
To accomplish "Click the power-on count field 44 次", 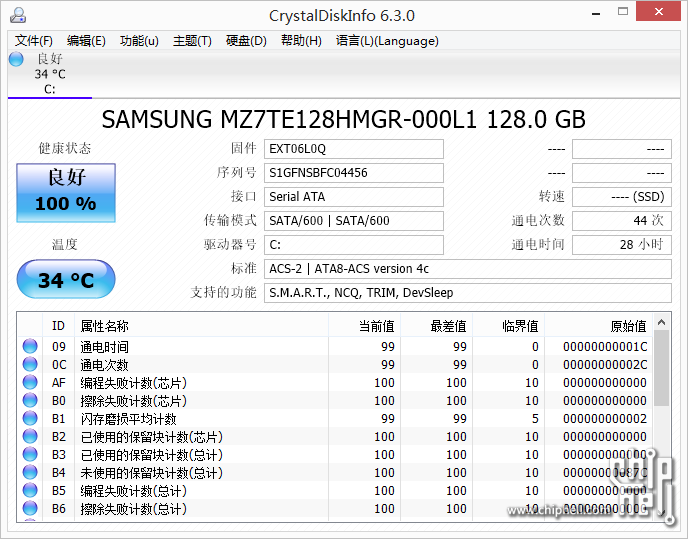I will coord(622,221).
